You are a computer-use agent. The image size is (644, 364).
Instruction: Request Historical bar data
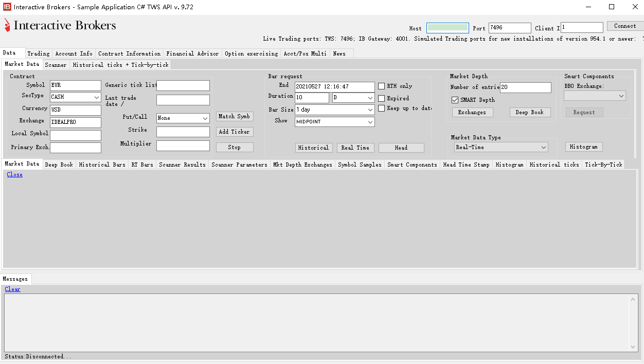[x=313, y=148]
